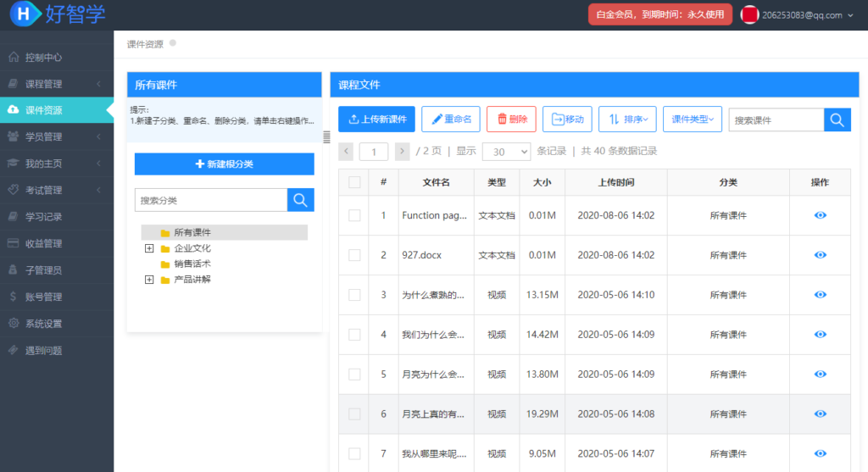Click the page number input box

[x=374, y=151]
